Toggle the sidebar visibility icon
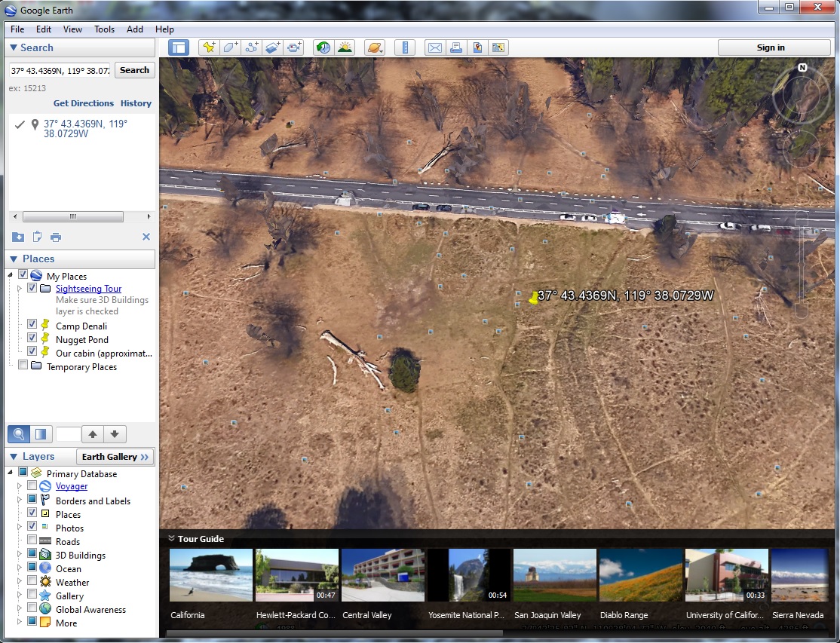The height and width of the screenshot is (643, 840). point(179,47)
